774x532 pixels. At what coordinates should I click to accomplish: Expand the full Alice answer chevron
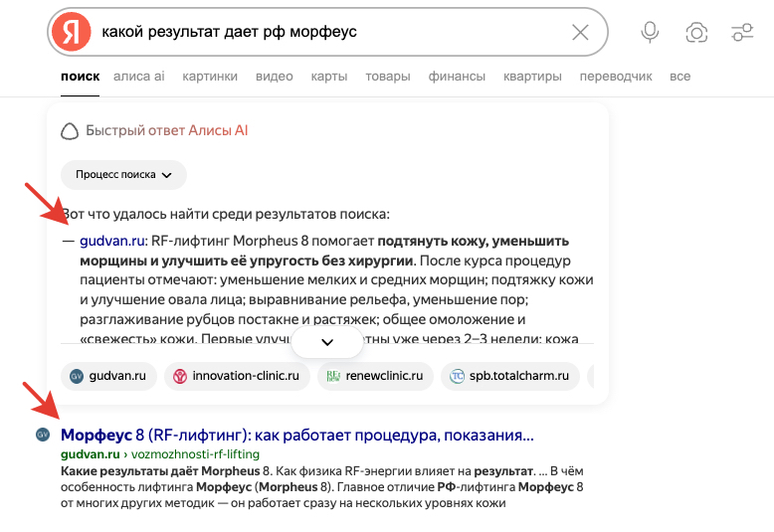327,342
